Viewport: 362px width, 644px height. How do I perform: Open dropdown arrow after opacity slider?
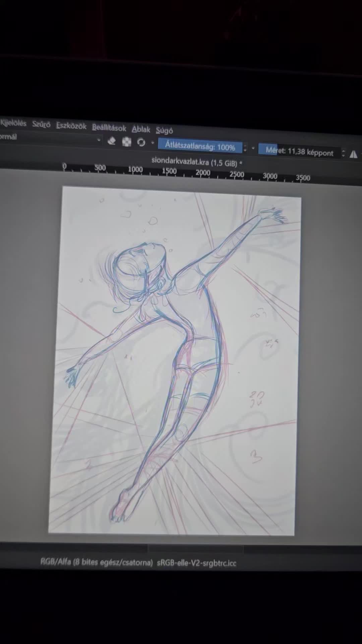pyautogui.click(x=253, y=148)
